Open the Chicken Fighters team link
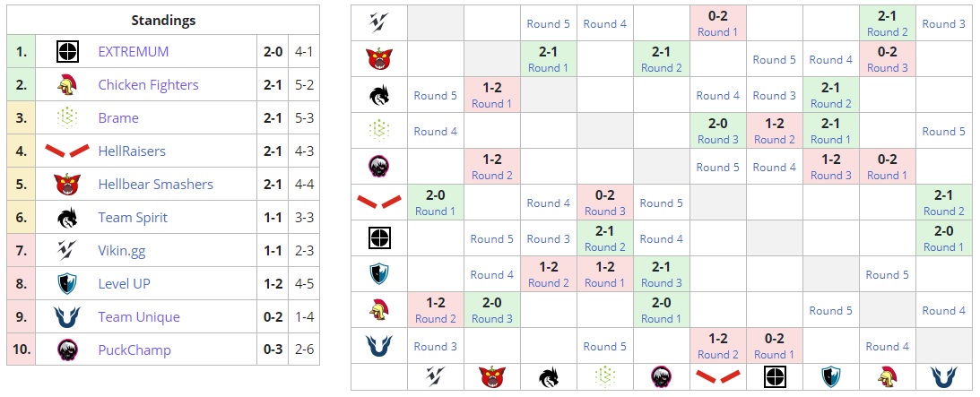980x397 pixels. tap(148, 85)
